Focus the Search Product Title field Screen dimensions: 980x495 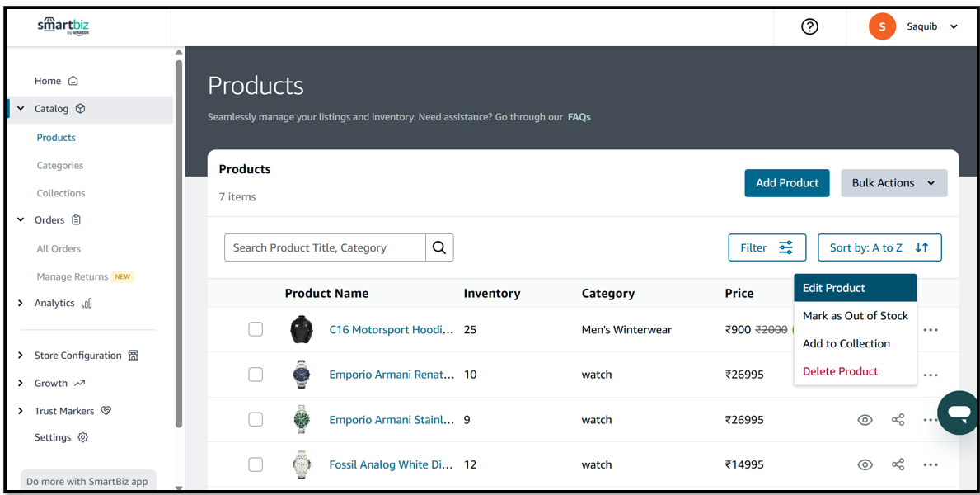[325, 247]
